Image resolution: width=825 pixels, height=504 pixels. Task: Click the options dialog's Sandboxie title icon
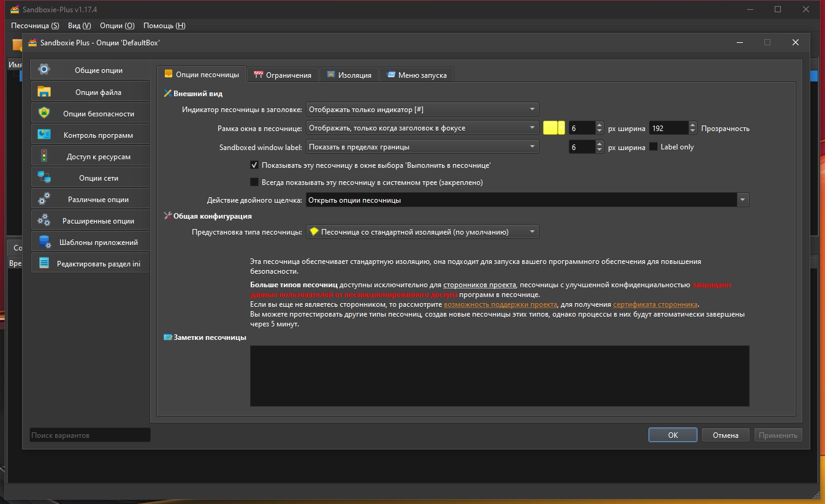pyautogui.click(x=32, y=43)
